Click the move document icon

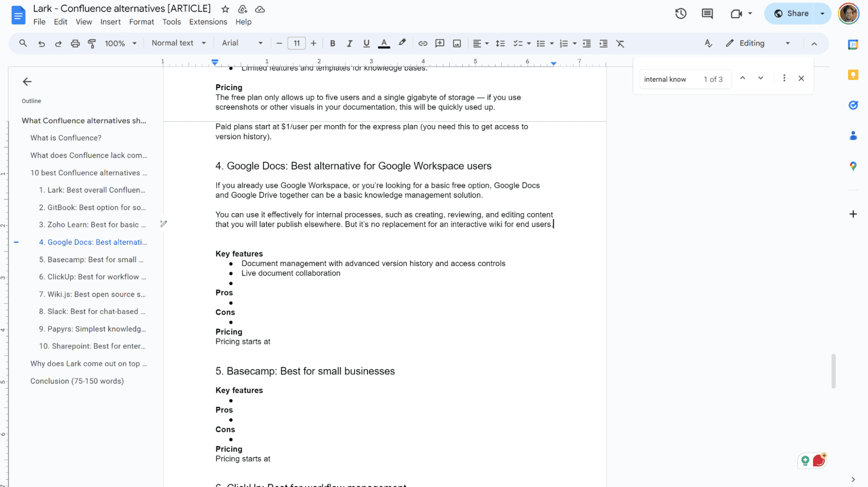click(242, 9)
